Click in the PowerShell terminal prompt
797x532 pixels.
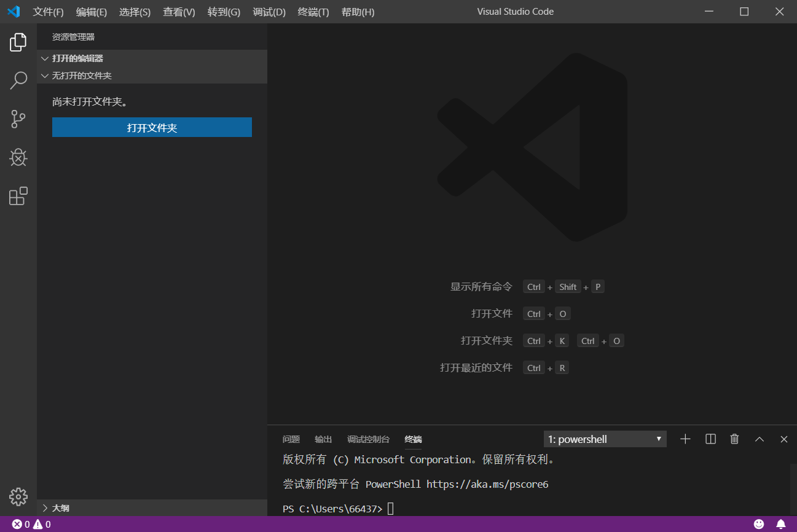pos(430,508)
